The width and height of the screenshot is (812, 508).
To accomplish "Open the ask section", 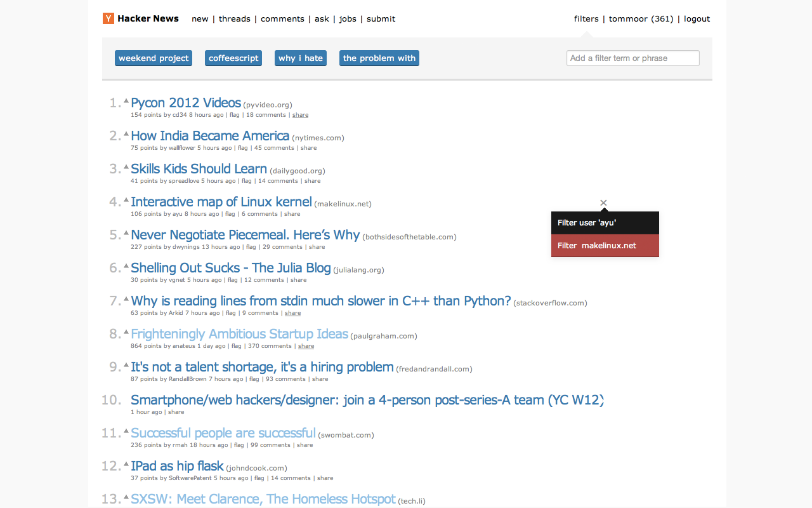I will click(x=322, y=19).
